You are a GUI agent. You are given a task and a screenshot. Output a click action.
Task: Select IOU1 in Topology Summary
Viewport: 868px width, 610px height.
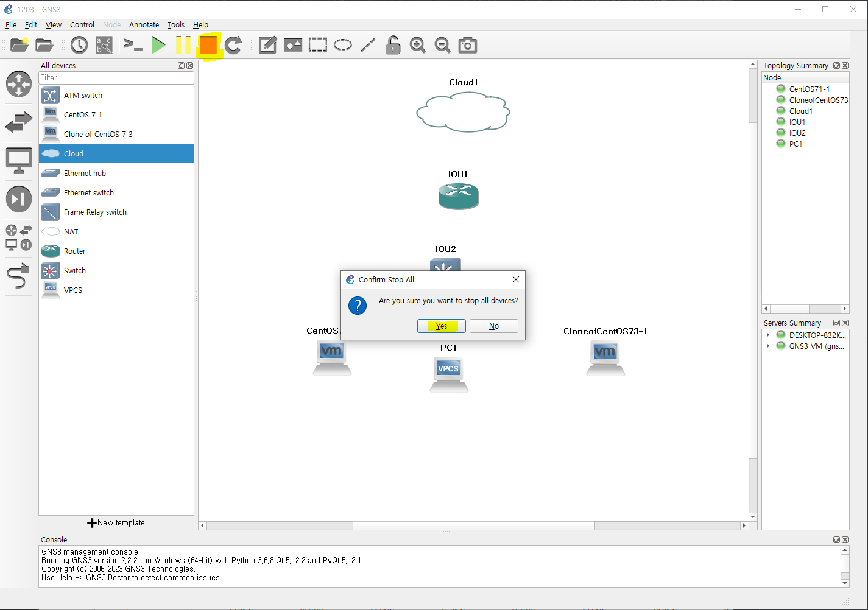pyautogui.click(x=797, y=122)
